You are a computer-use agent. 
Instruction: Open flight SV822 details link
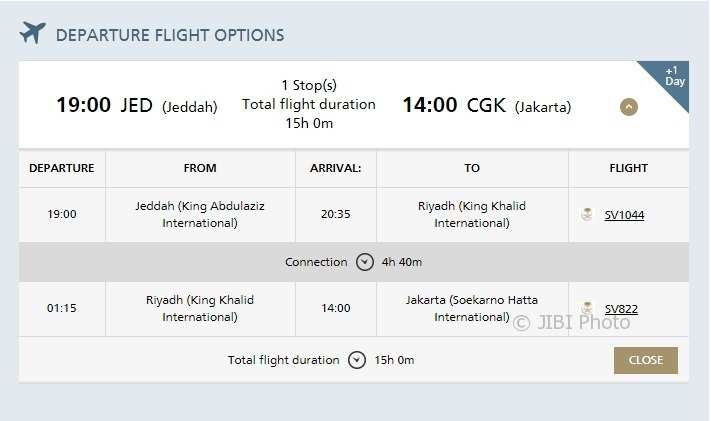pos(621,309)
